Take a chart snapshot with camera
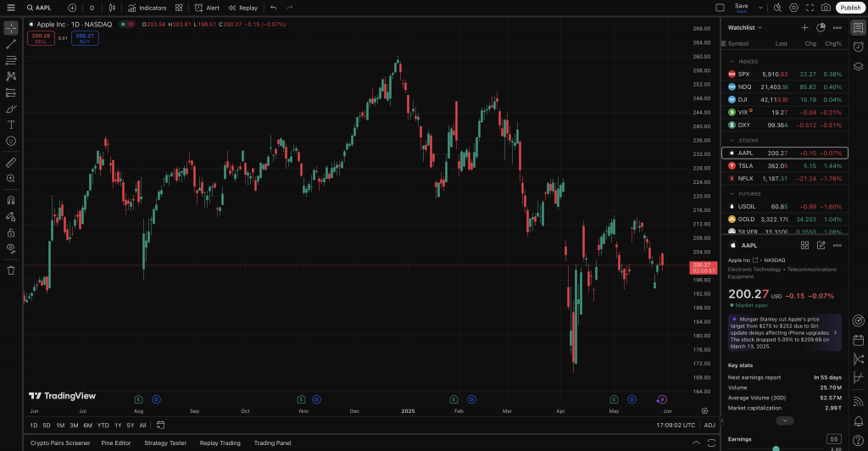The image size is (868, 451). 826,8
